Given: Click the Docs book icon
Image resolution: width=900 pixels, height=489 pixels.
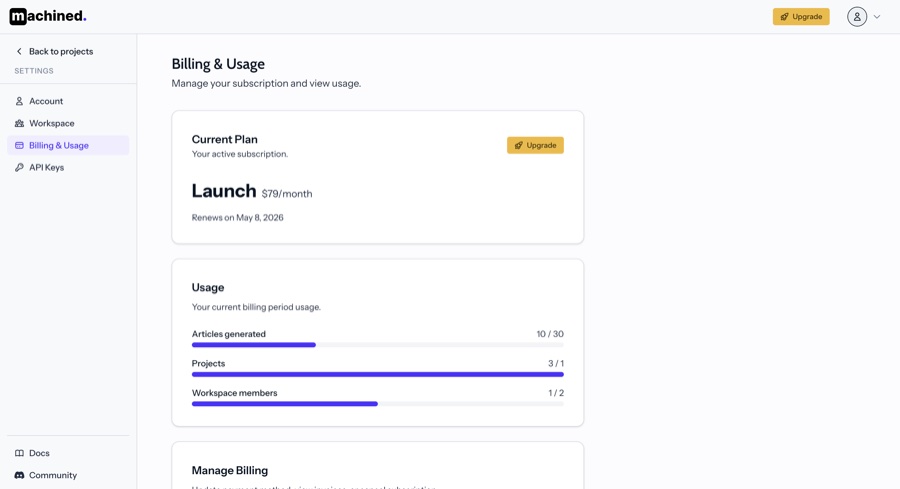Looking at the screenshot, I should 19,453.
